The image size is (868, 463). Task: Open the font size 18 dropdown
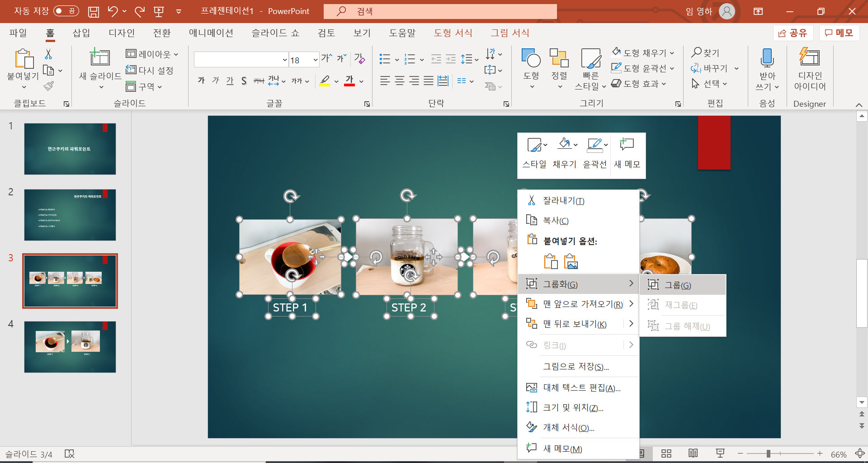click(x=316, y=60)
